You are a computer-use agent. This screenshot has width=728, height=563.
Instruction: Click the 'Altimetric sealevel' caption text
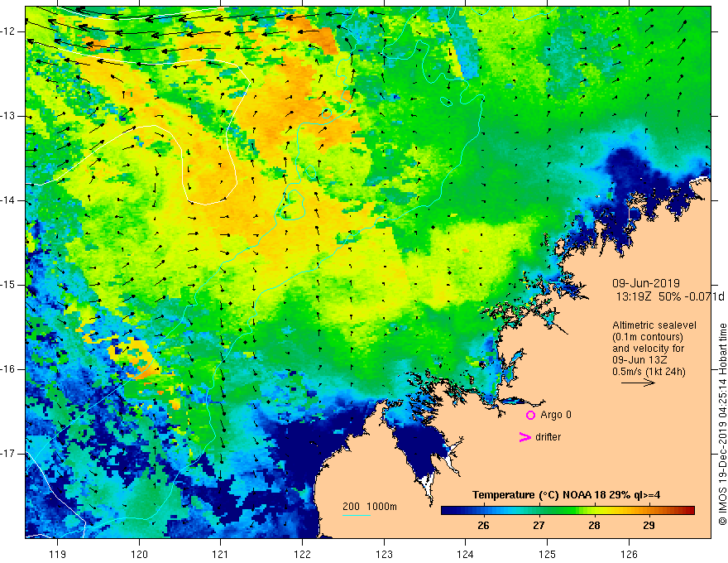pos(654,325)
